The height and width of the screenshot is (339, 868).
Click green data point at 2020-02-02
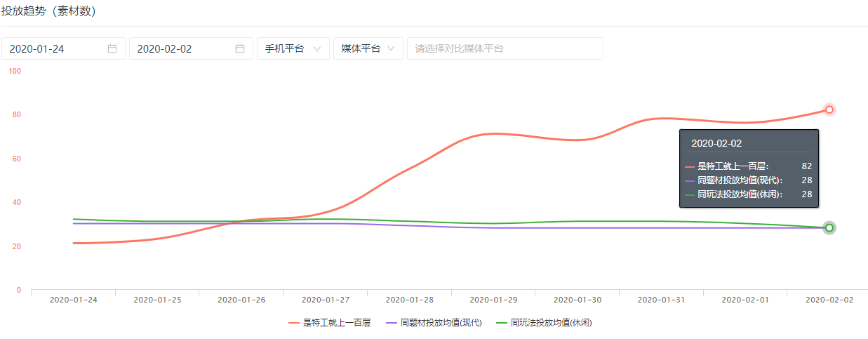(x=829, y=227)
